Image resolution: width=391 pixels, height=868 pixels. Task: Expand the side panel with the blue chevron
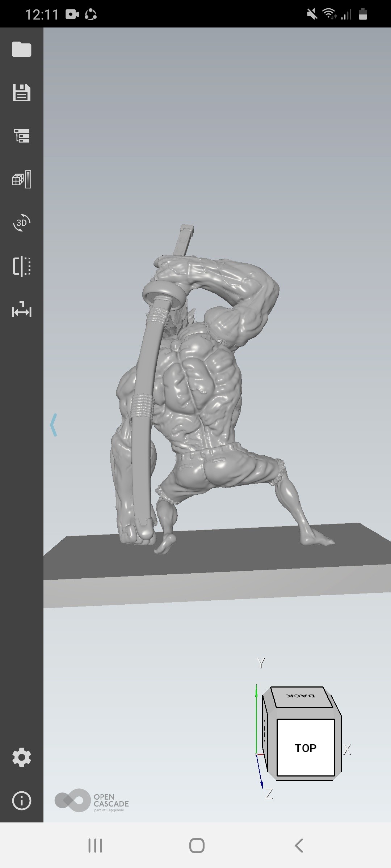click(x=54, y=425)
